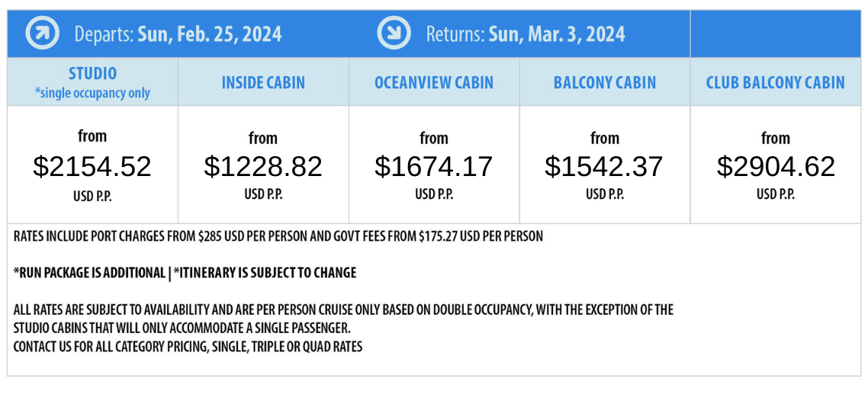Click the departure arrow circle icon

42,34
